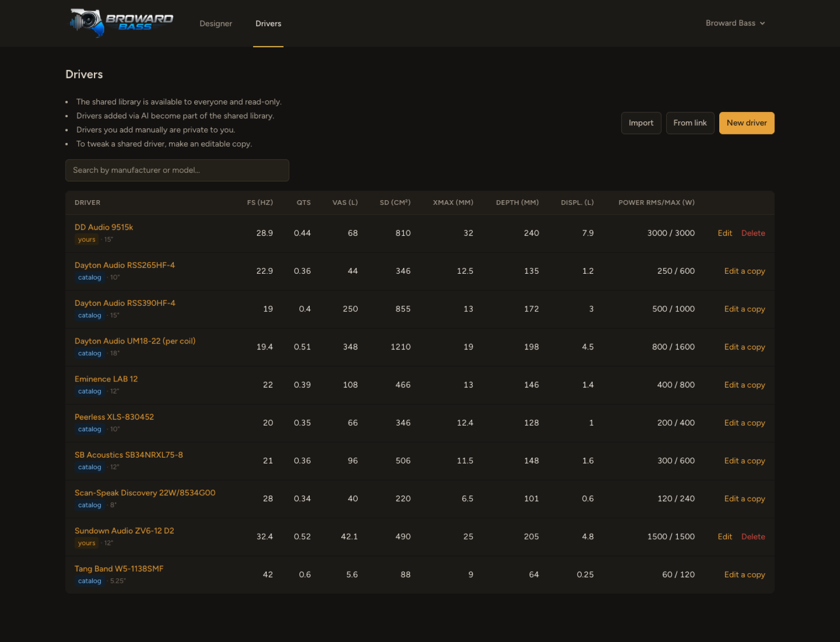Click the Import button
The width and height of the screenshot is (840, 642).
pos(641,123)
